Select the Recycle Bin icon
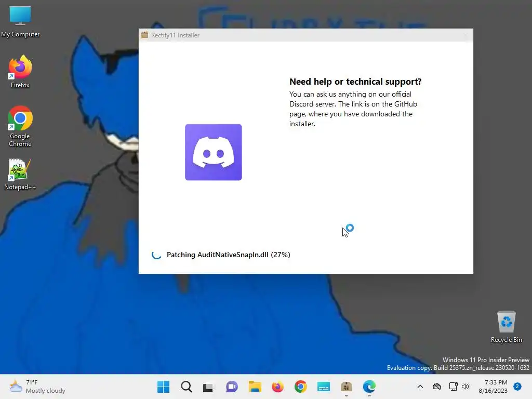The height and width of the screenshot is (399, 532). (506, 327)
